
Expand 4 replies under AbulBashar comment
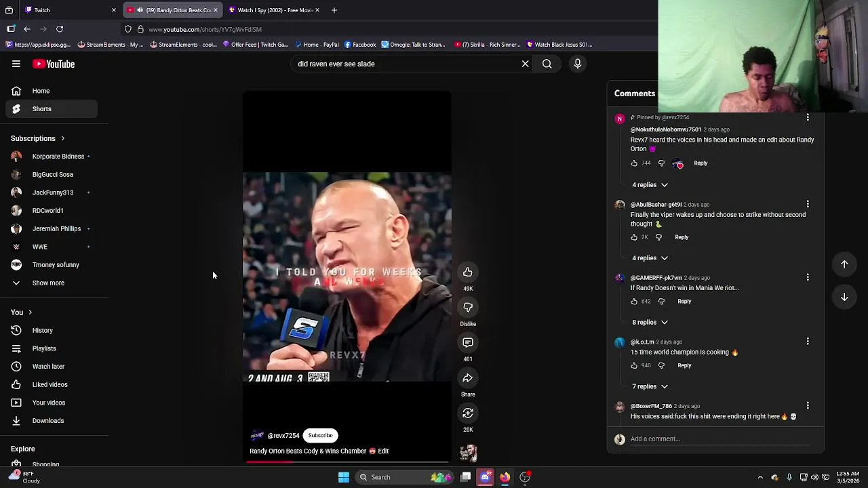650,258
